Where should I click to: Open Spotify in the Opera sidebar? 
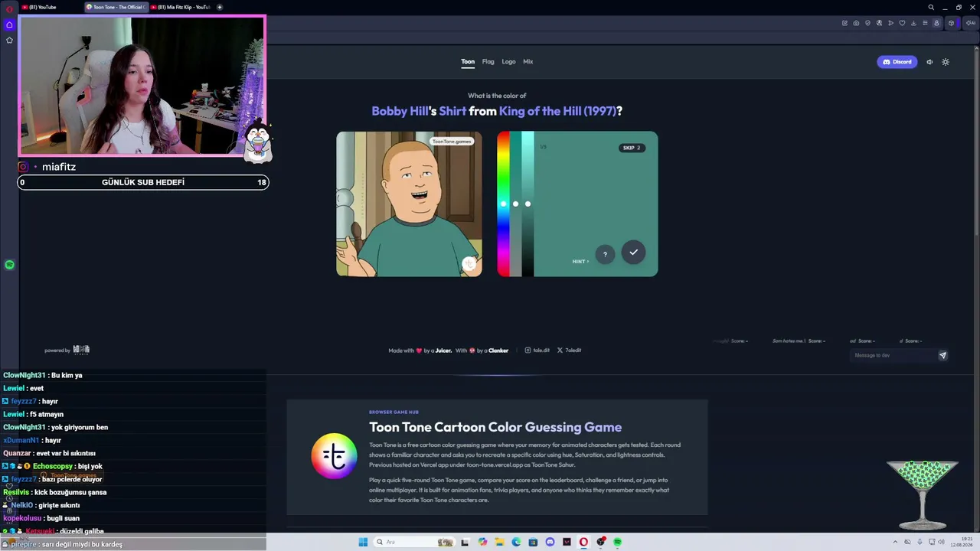coord(9,265)
